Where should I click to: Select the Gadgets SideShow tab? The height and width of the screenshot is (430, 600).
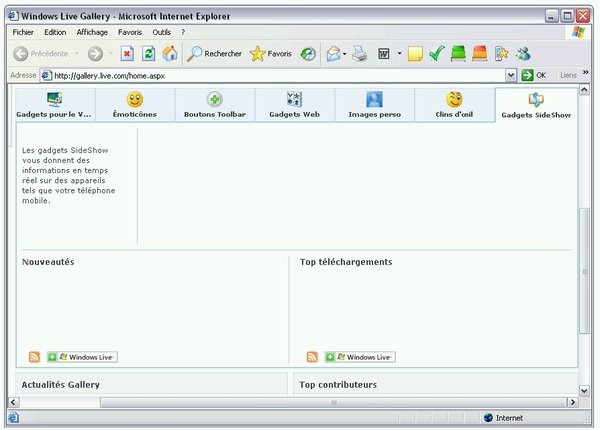pos(536,105)
